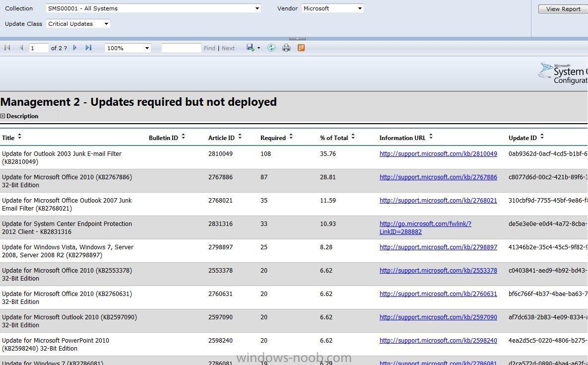
Task: Export report to data feed
Action: (301, 48)
